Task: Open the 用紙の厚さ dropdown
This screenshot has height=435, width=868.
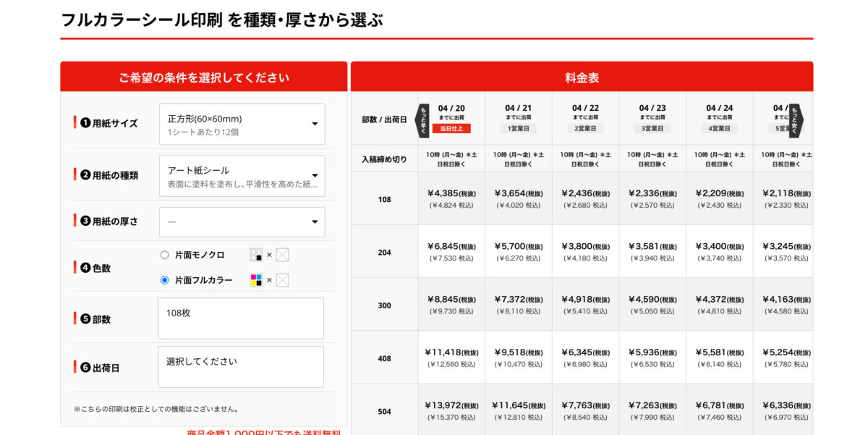Action: coord(242,222)
